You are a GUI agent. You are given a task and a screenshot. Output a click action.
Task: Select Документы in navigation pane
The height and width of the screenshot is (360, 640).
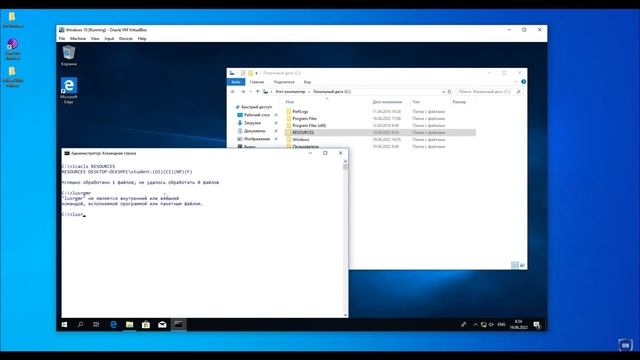255,131
